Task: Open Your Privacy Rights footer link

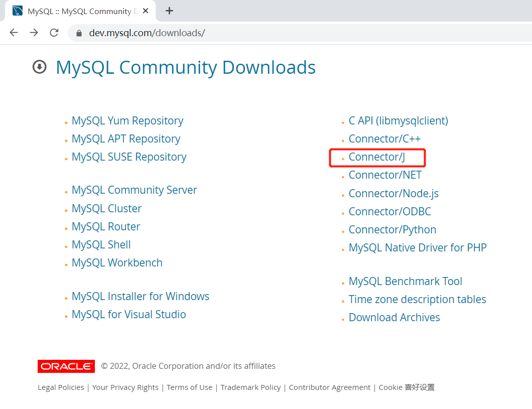Action: click(x=125, y=387)
